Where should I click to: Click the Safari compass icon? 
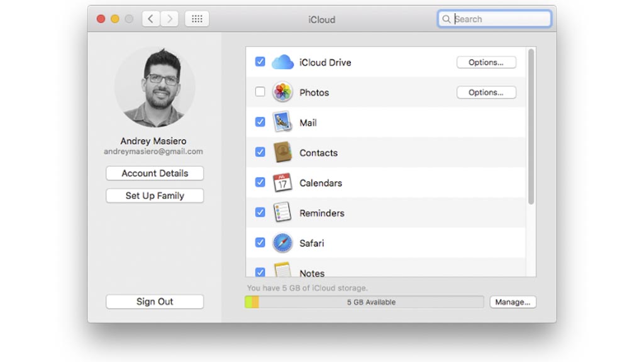click(x=282, y=243)
